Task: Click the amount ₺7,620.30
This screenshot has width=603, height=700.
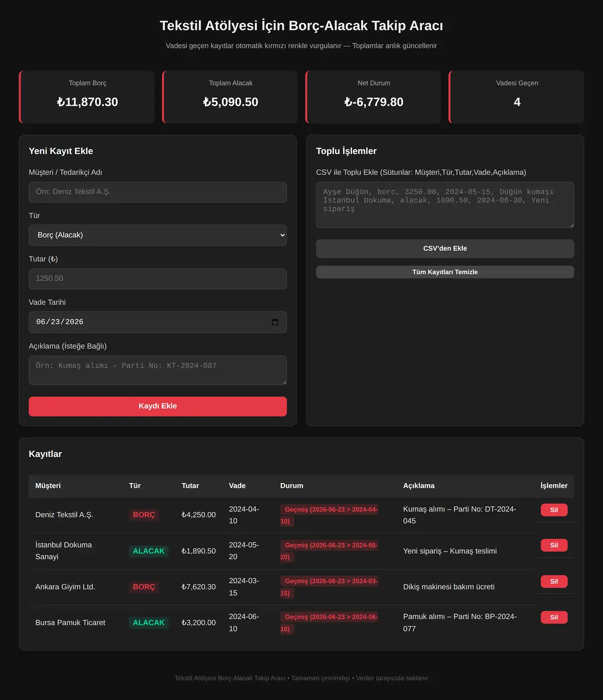Action: click(198, 587)
